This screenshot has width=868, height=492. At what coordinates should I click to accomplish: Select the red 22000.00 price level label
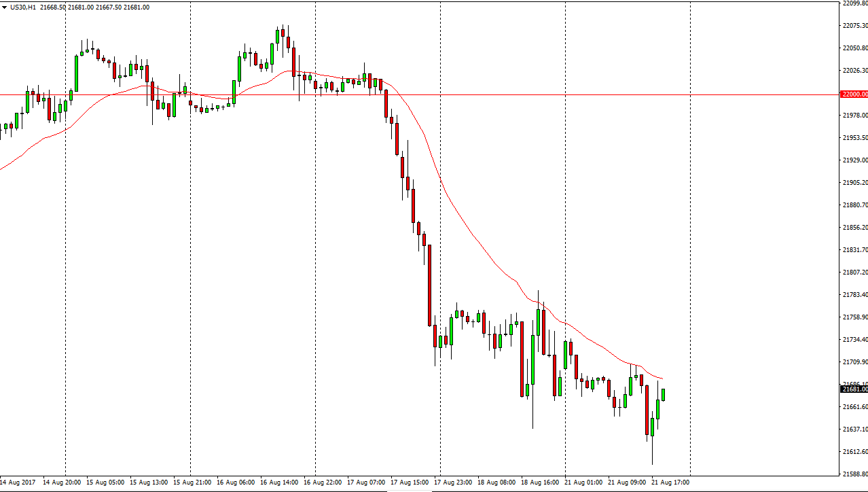(854, 94)
